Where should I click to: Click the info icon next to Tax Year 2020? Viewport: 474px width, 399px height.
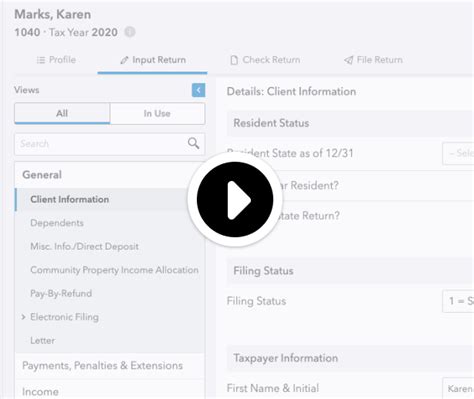130,32
